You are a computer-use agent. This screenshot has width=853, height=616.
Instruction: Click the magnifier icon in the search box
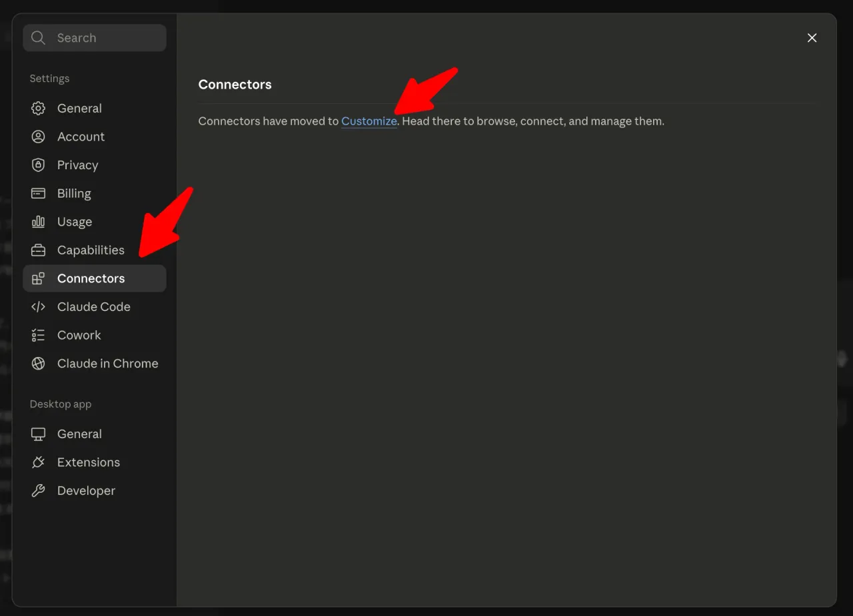(39, 38)
